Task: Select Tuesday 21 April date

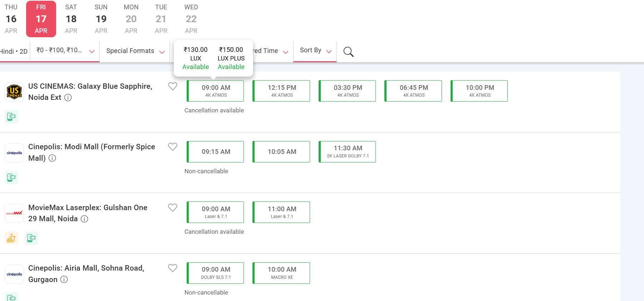Action: click(x=161, y=19)
